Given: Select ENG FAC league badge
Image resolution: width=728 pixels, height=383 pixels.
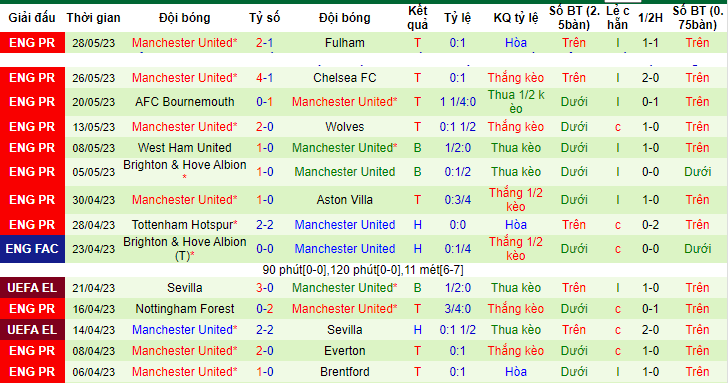Looking at the screenshot, I should (x=32, y=249).
